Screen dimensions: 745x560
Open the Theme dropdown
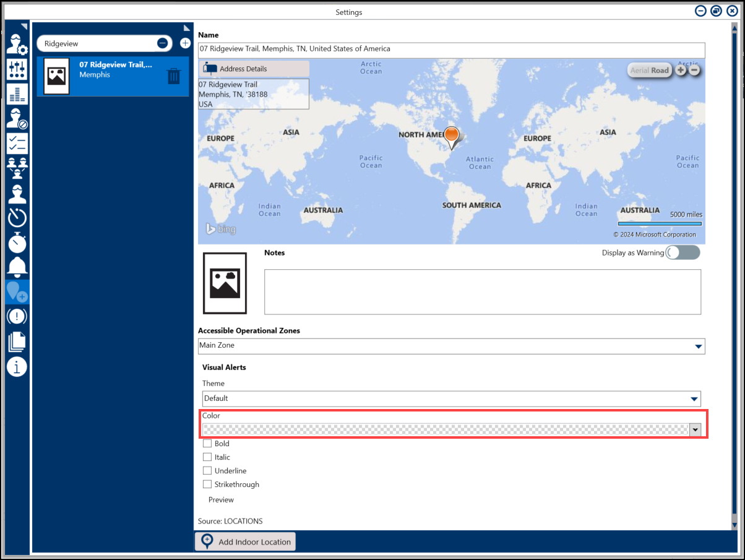tap(694, 398)
